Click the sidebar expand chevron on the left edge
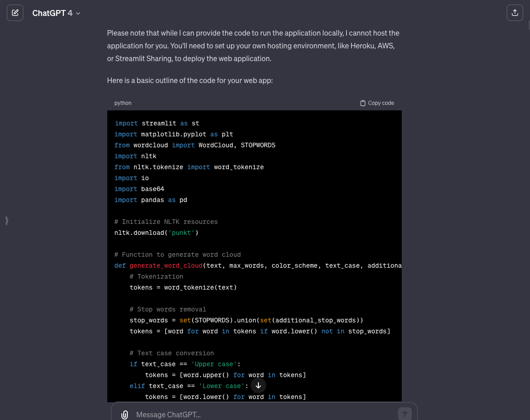This screenshot has height=420, width=530. pos(6,220)
